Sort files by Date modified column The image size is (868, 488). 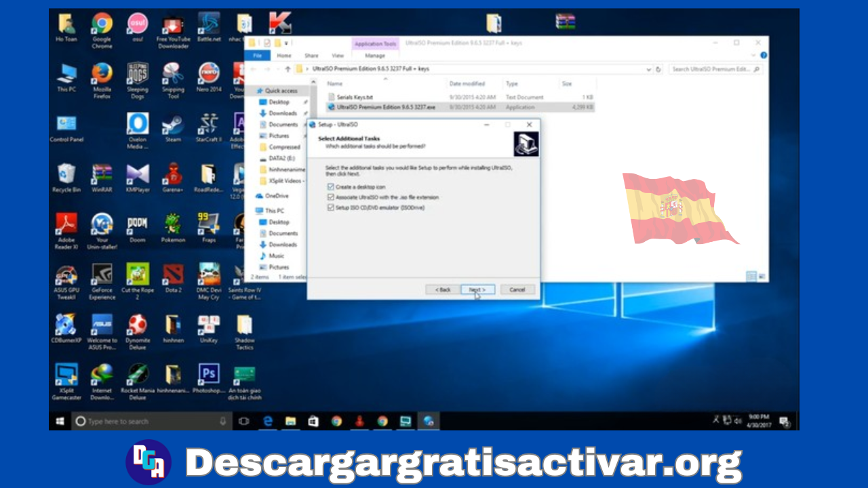[467, 84]
